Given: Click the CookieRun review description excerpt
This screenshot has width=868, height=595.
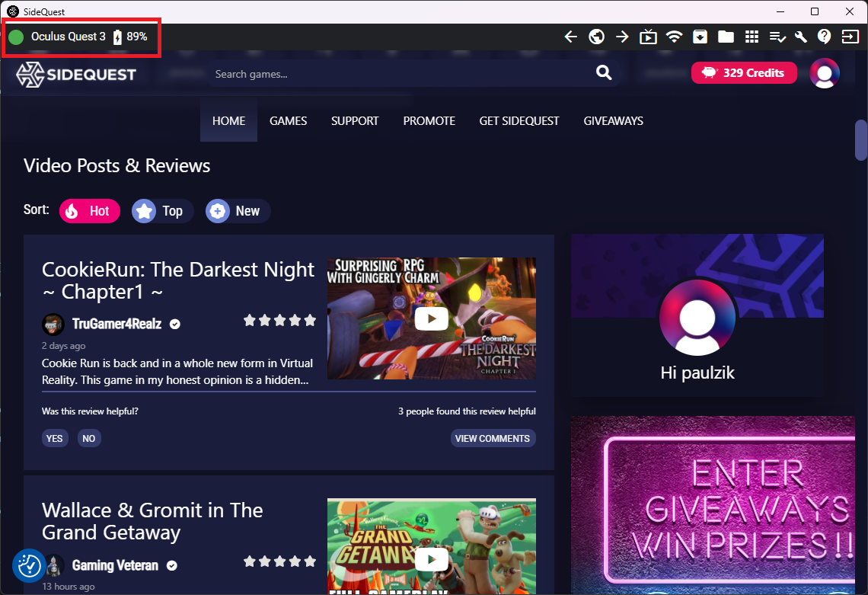Looking at the screenshot, I should coord(177,372).
